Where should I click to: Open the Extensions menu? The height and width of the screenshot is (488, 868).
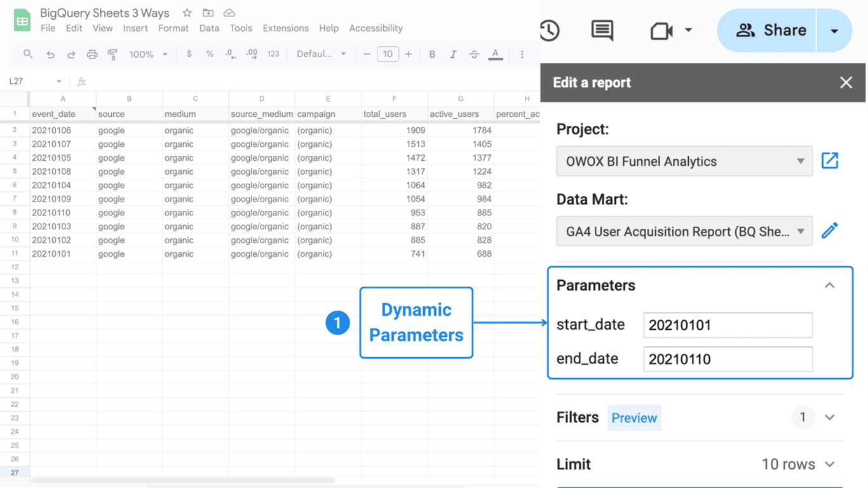click(285, 29)
